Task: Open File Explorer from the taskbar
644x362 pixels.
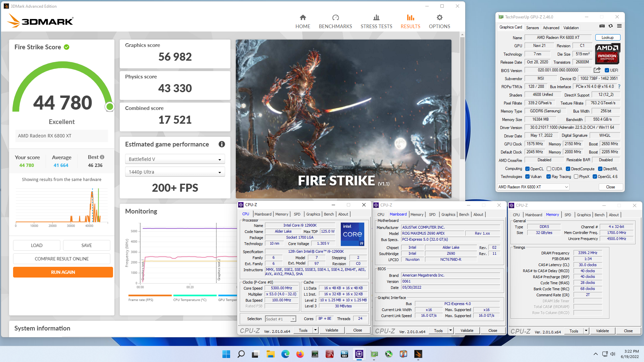Action: (270, 354)
